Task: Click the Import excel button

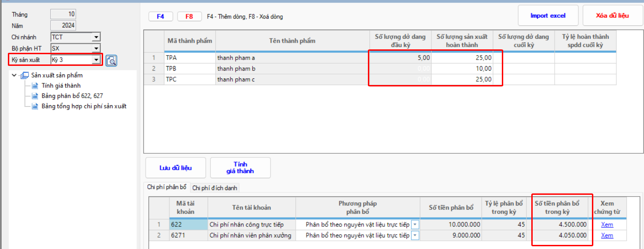Action: click(548, 16)
